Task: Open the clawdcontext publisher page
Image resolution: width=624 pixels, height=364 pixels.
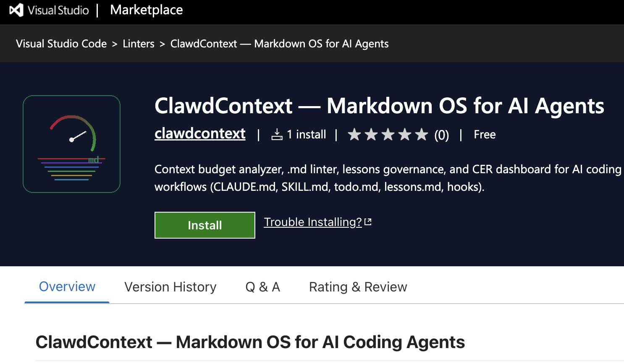Action: [x=200, y=134]
